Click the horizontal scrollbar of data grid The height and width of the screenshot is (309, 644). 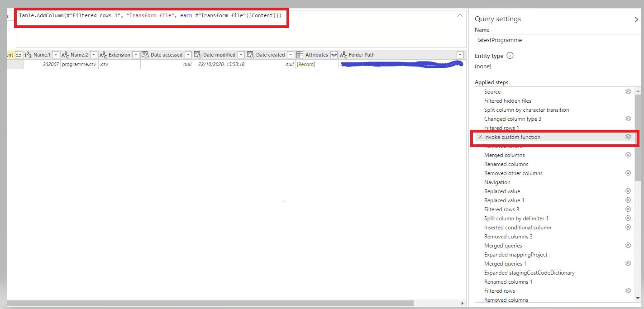(x=210, y=303)
